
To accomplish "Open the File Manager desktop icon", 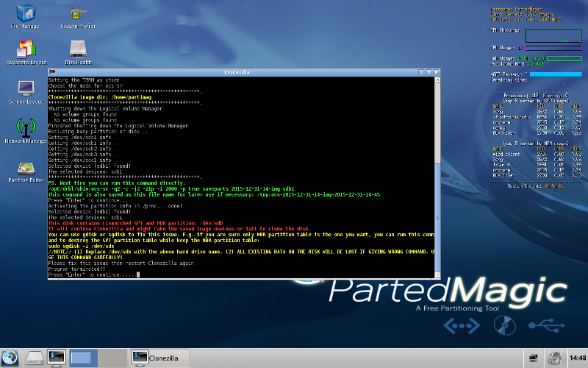I will click(24, 15).
